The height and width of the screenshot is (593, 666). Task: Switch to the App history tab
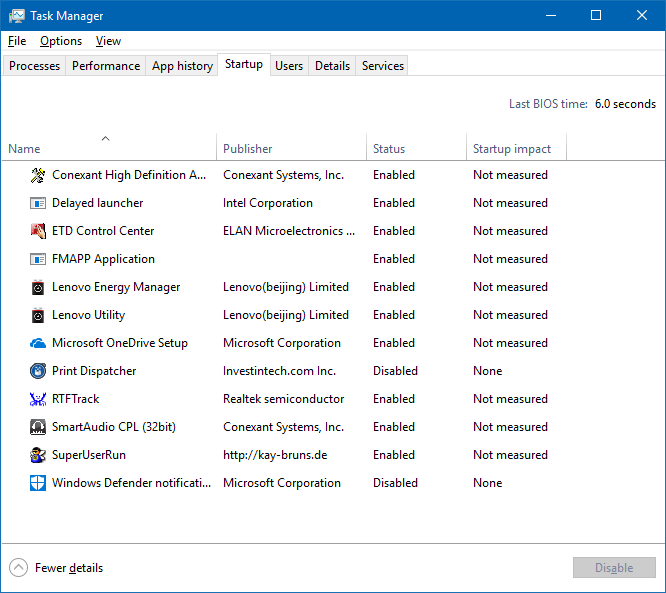182,66
